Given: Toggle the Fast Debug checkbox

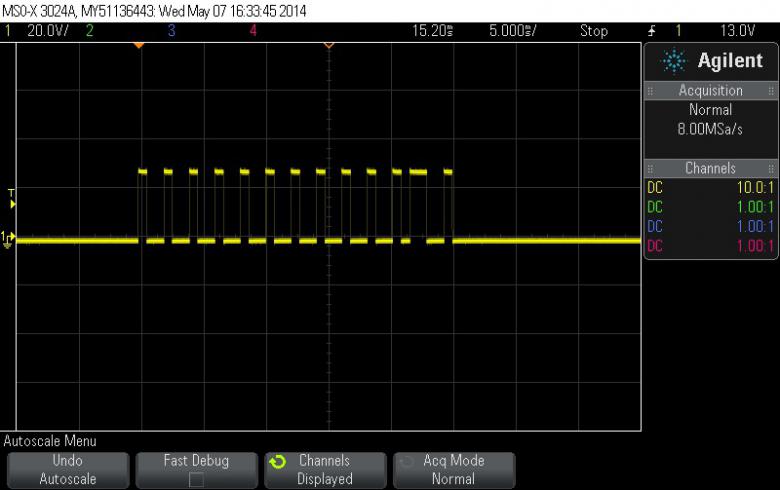Looking at the screenshot, I should (196, 479).
